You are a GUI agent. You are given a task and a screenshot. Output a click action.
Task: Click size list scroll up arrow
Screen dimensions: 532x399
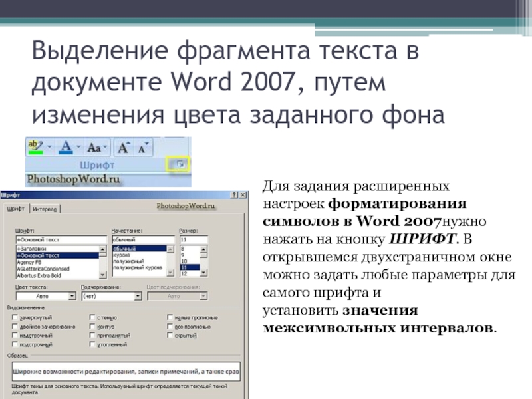pyautogui.click(x=203, y=249)
